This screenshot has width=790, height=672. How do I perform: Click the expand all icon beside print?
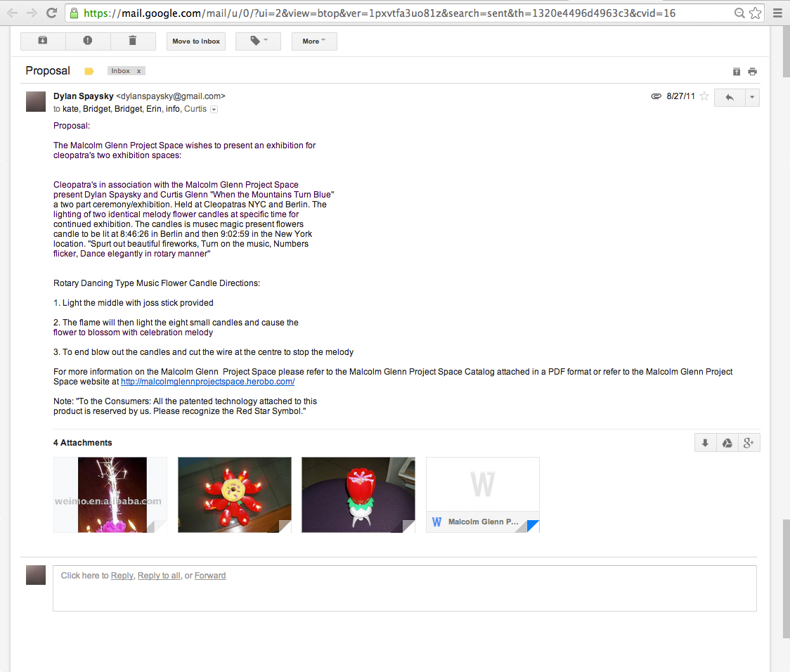(737, 72)
